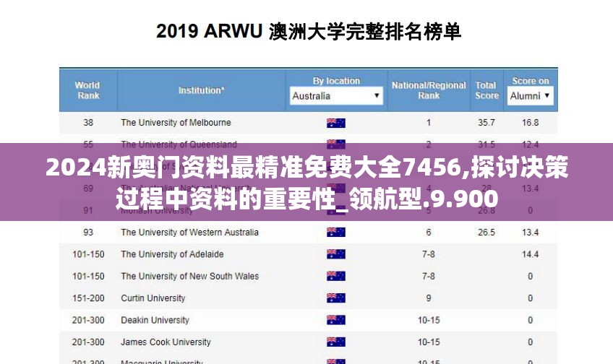Click Australian flag in Curtin University row
This screenshot has height=364, width=613.
click(336, 298)
